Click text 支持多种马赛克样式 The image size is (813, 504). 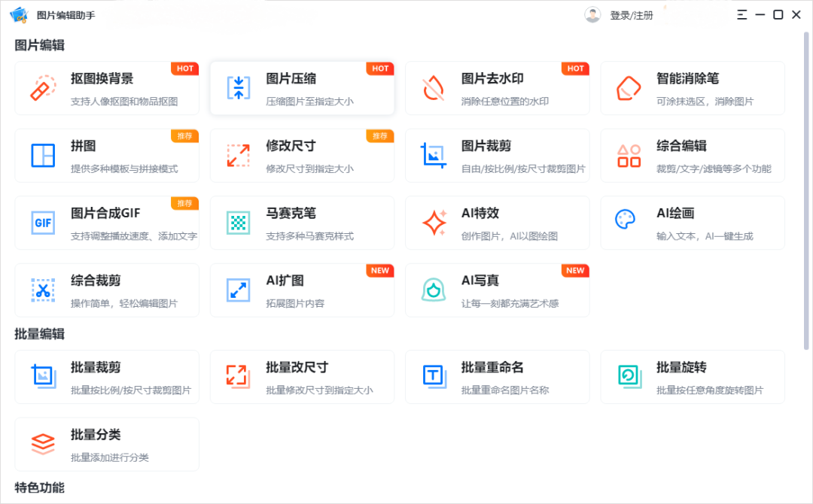click(x=310, y=236)
